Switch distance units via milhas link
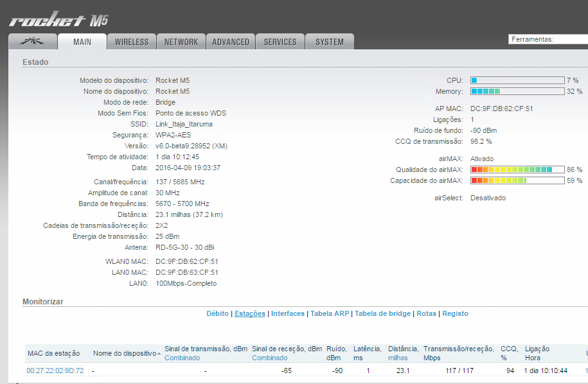 pyautogui.click(x=398, y=358)
